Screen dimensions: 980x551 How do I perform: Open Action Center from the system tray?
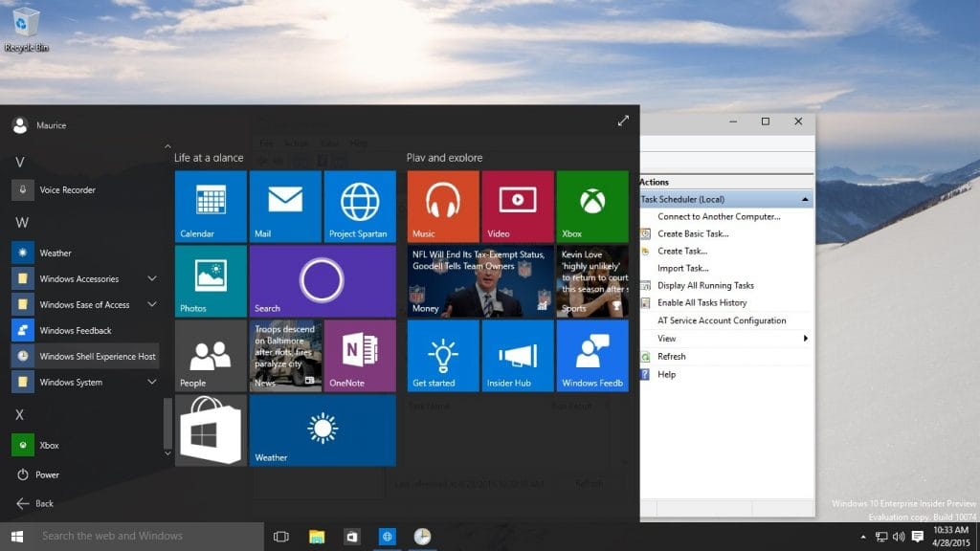point(917,536)
